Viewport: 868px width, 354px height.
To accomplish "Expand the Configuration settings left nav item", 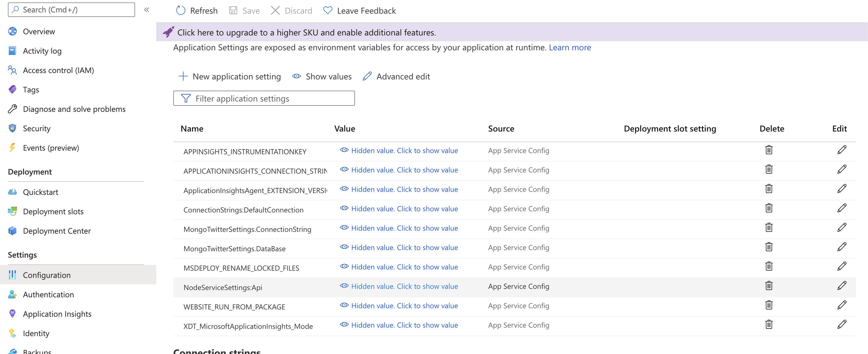I will (47, 274).
